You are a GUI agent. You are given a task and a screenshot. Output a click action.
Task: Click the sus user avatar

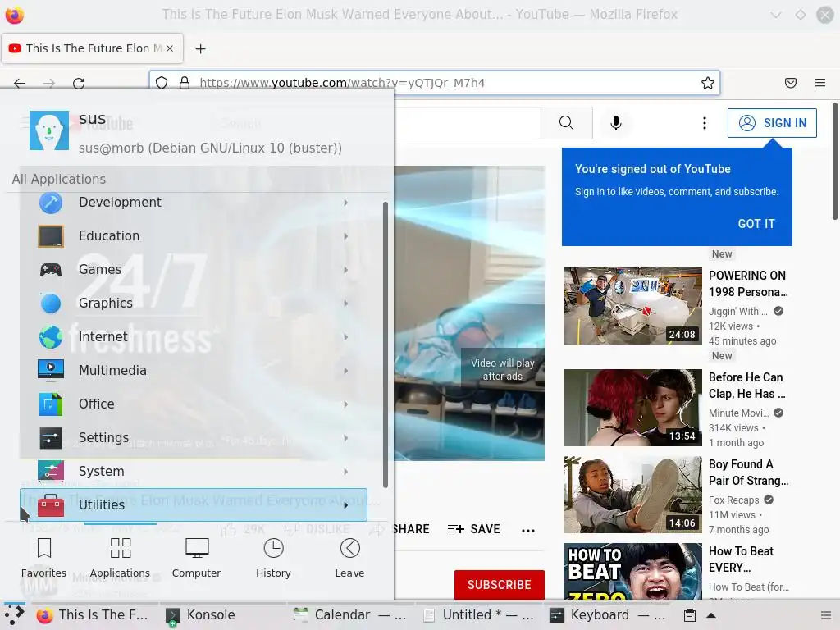click(49, 130)
